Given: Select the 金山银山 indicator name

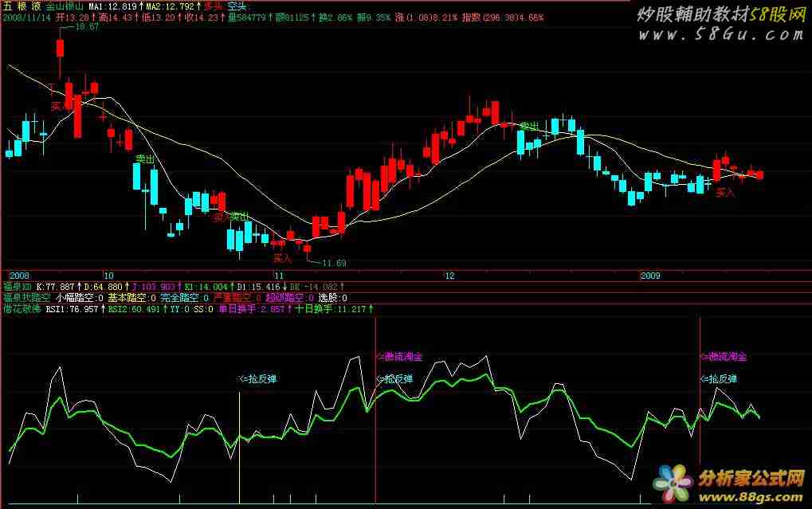Looking at the screenshot, I should coord(65,6).
